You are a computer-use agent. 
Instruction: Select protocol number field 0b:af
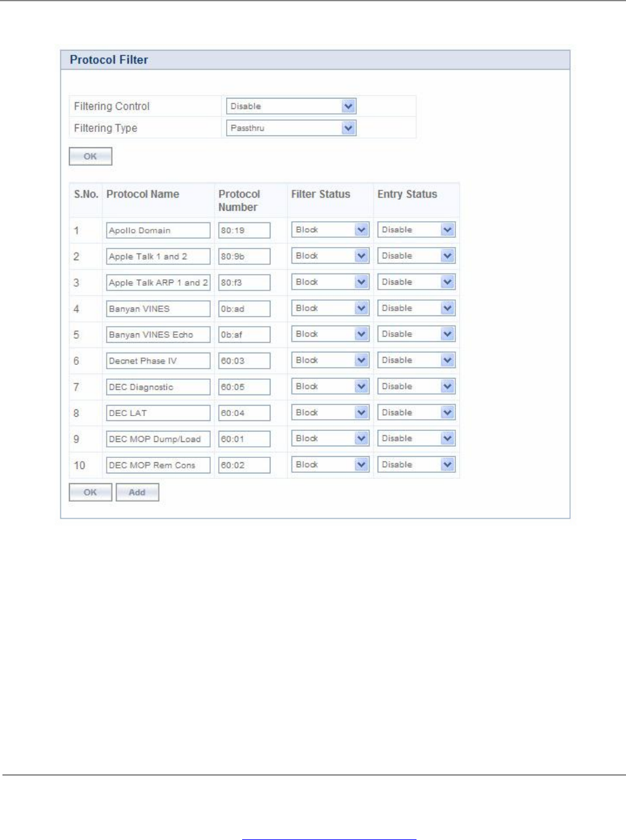pyautogui.click(x=244, y=335)
